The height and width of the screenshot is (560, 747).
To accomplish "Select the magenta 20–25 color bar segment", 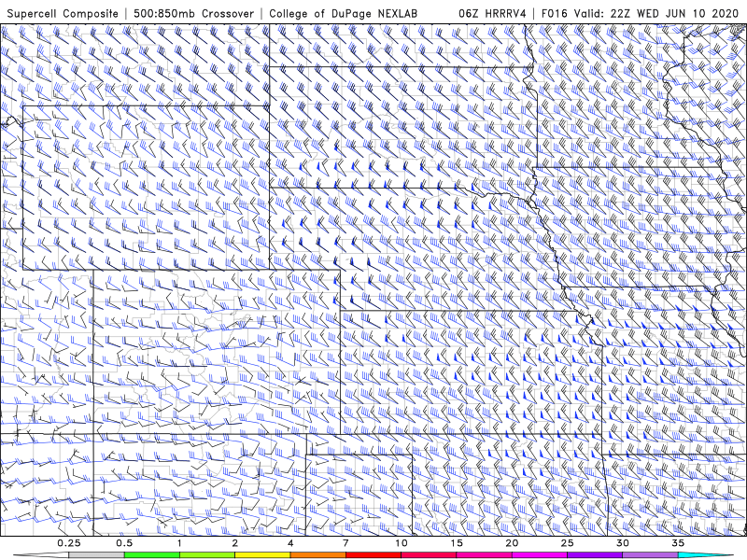I will click(540, 555).
